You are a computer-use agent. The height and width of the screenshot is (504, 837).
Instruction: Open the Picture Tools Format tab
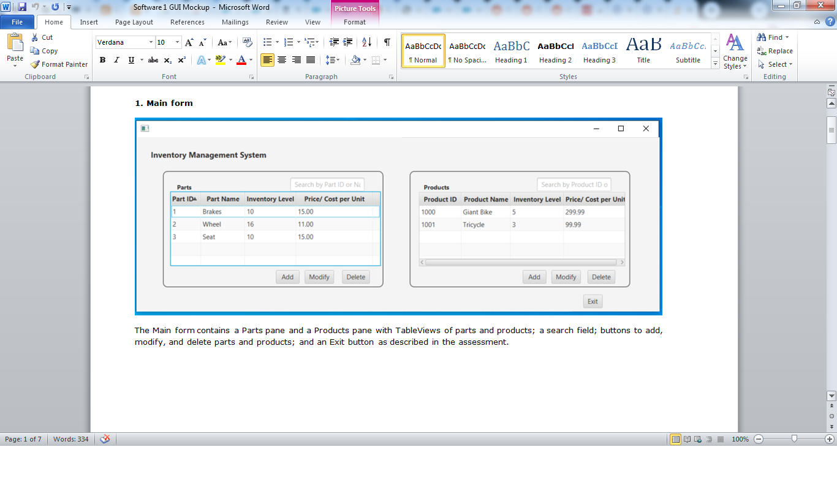[x=355, y=22]
